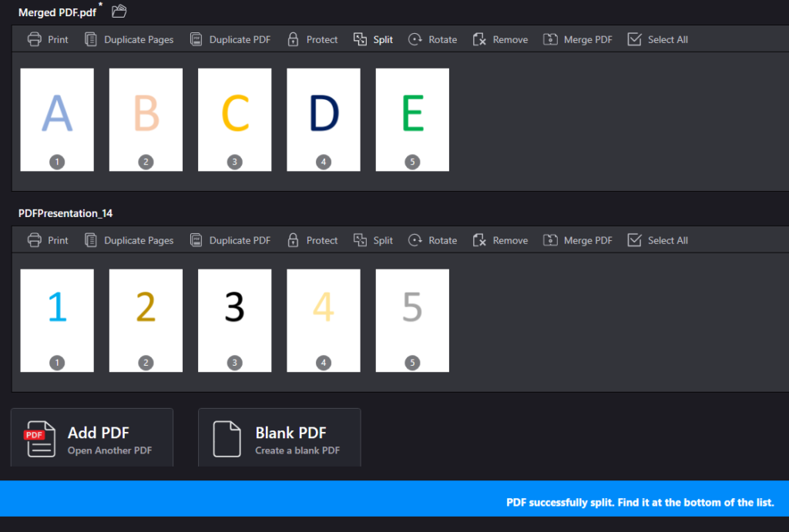Click Duplicate Pages icon in PDFPresentation_14 toolbar
The height and width of the screenshot is (532, 789).
[x=91, y=240]
